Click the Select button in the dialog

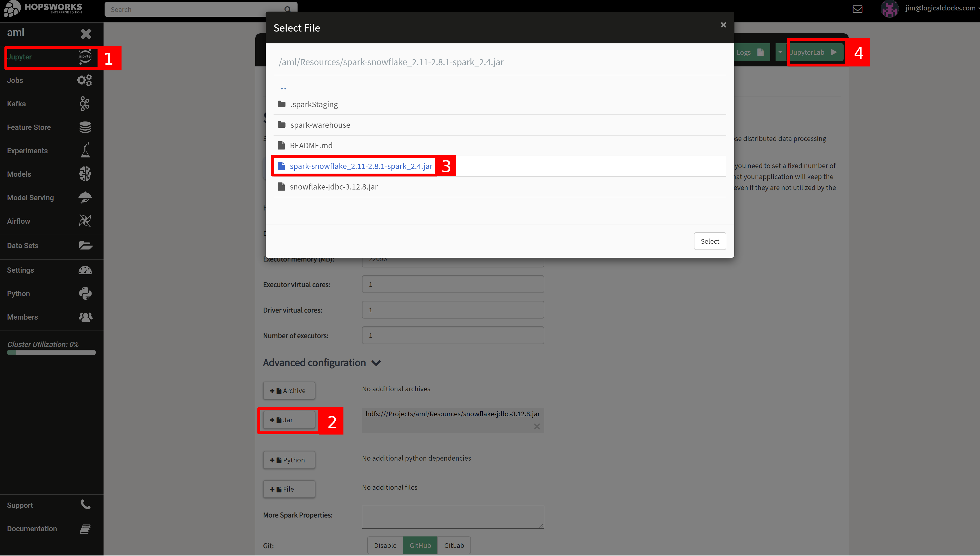(x=710, y=241)
